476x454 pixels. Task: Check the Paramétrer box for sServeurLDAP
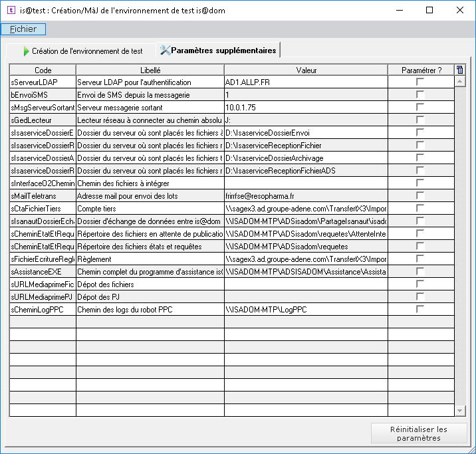click(x=420, y=82)
